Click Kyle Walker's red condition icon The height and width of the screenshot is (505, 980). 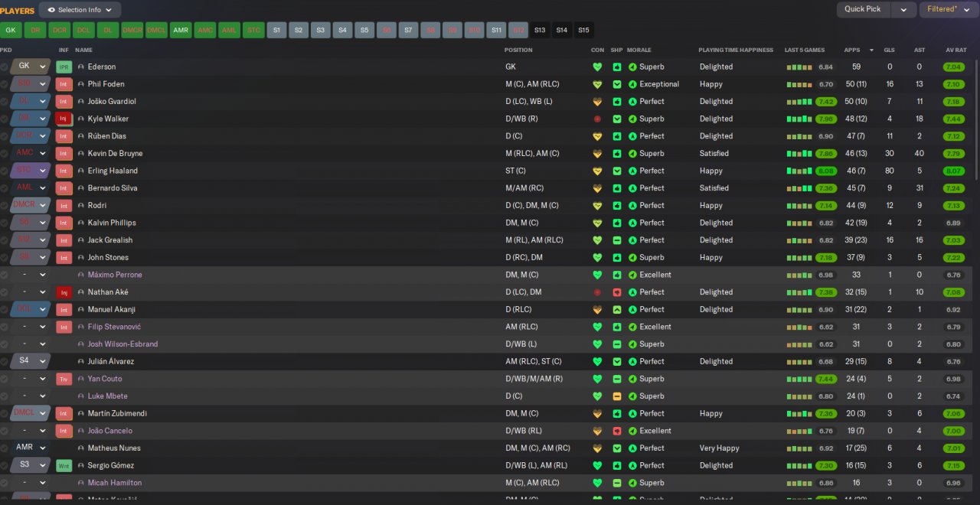(597, 119)
